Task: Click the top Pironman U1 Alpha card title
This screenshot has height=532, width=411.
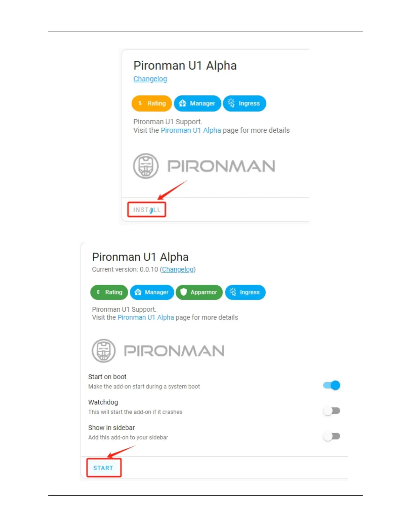Action: click(x=185, y=65)
